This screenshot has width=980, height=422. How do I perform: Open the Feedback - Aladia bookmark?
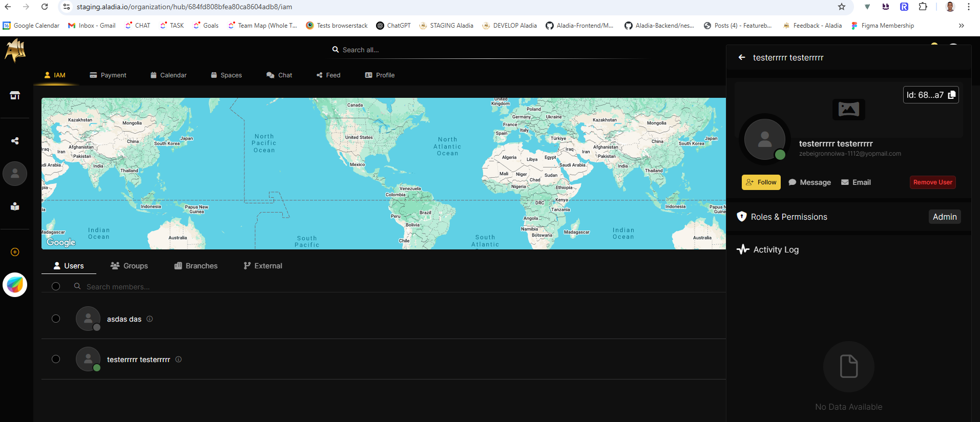click(812, 26)
